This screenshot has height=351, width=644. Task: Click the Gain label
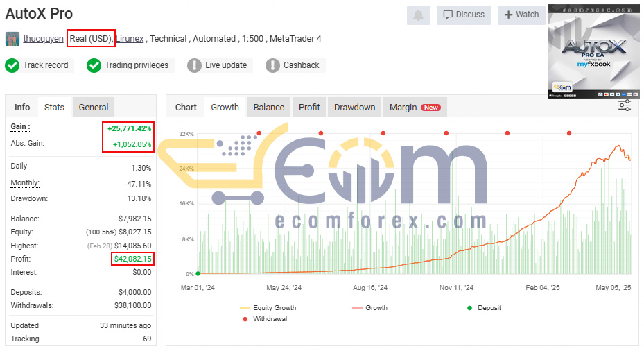pyautogui.click(x=20, y=126)
